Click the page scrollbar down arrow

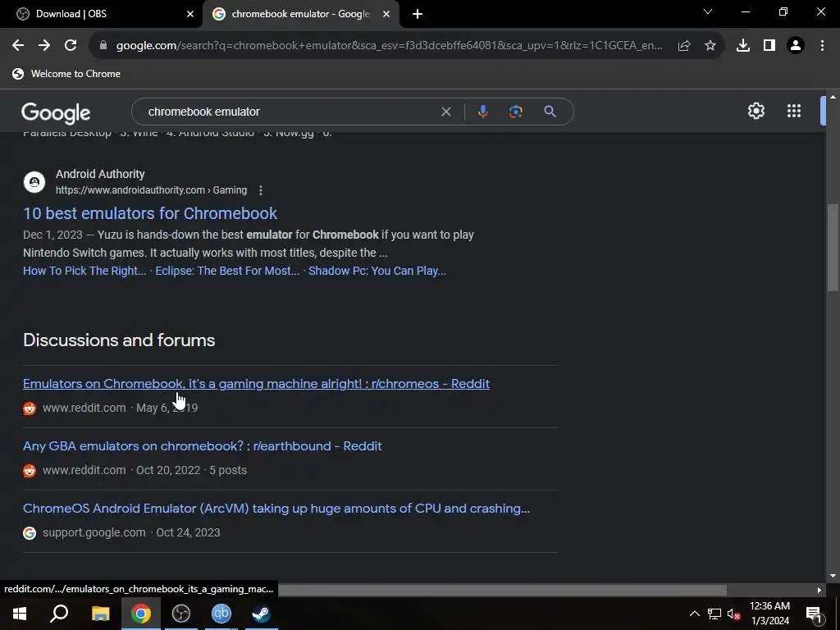(x=833, y=576)
